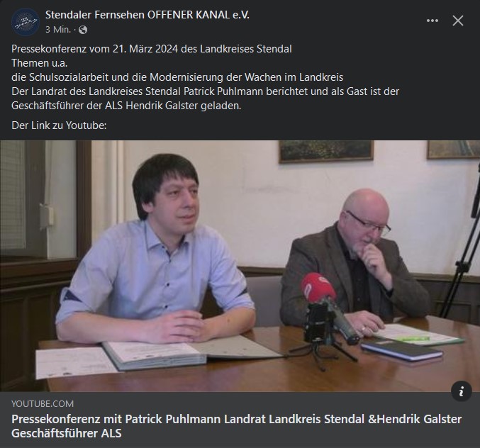Open Stendaler Fernsehen OFFENER KANAL e.V. page name

147,15
